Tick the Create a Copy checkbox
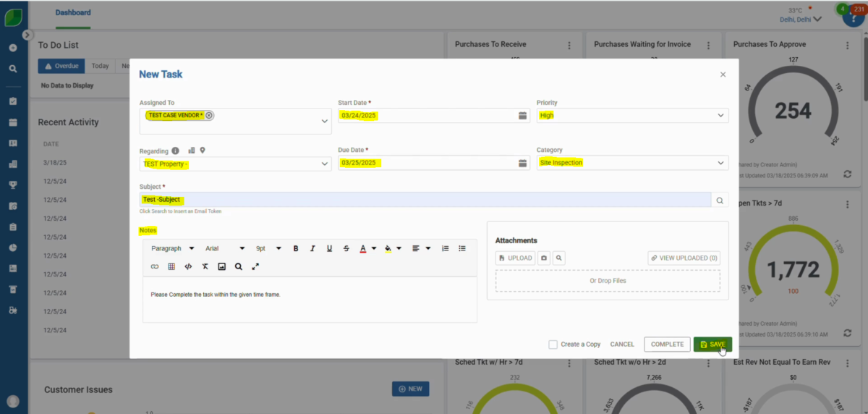This screenshot has height=414, width=868. (553, 345)
